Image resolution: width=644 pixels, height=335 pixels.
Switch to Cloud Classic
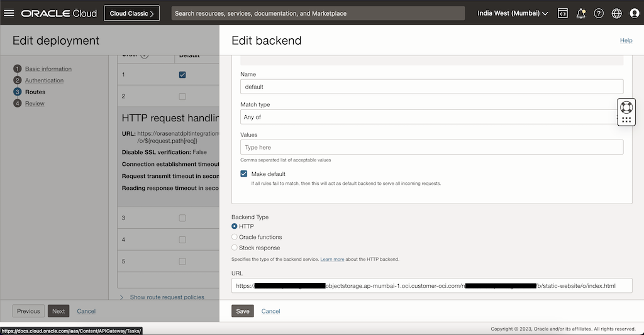[132, 13]
